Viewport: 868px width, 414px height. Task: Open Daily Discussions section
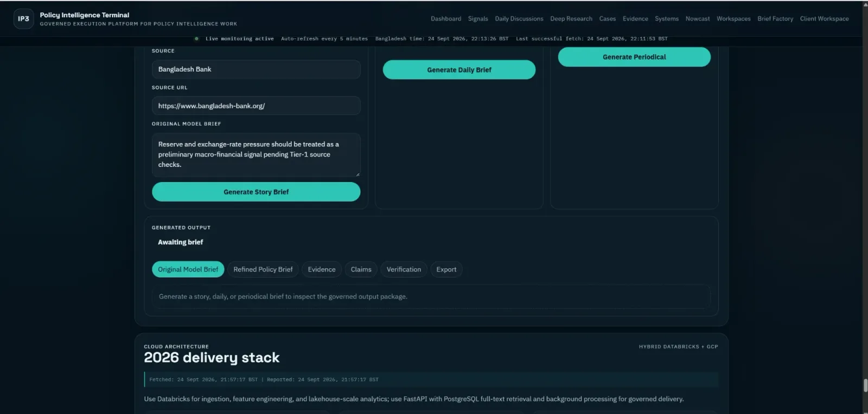[x=519, y=19]
